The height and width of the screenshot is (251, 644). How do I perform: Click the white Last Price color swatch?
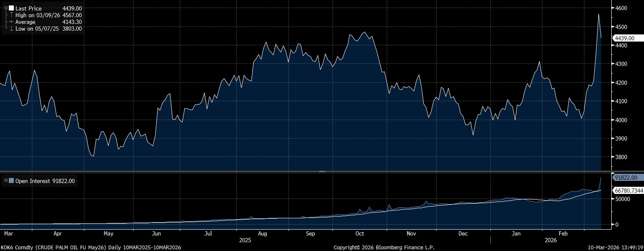(x=11, y=8)
